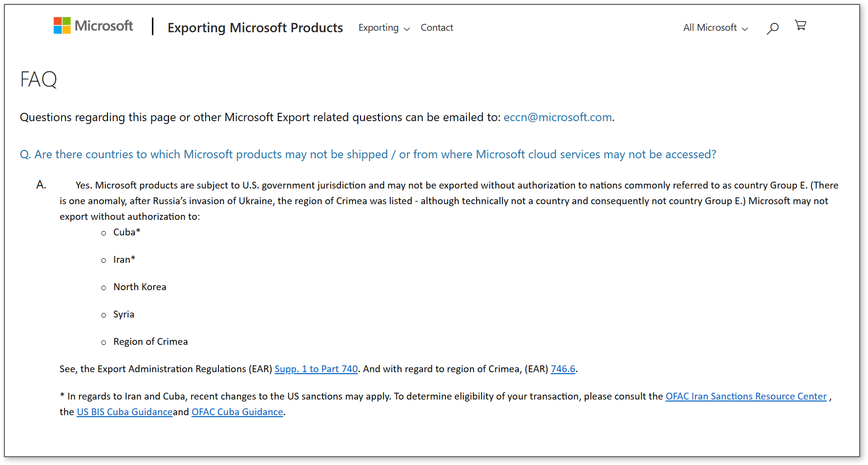Select the Iran* list item
This screenshot has height=465, width=868.
point(124,260)
